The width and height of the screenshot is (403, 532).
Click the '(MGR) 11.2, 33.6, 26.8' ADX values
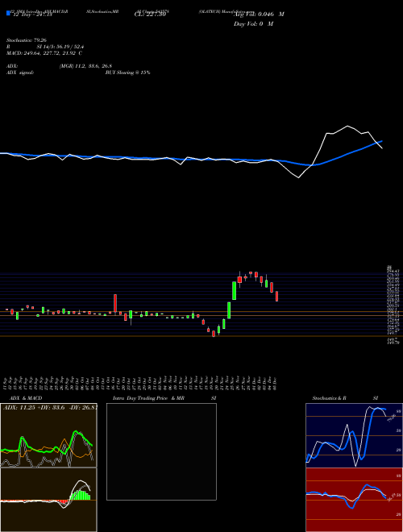[85, 66]
